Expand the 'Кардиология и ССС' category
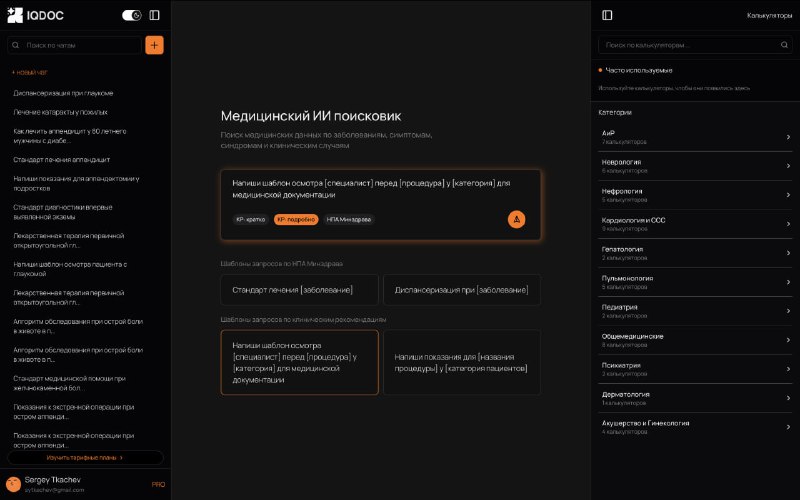Screen dimensions: 800x500 [x=695, y=223]
